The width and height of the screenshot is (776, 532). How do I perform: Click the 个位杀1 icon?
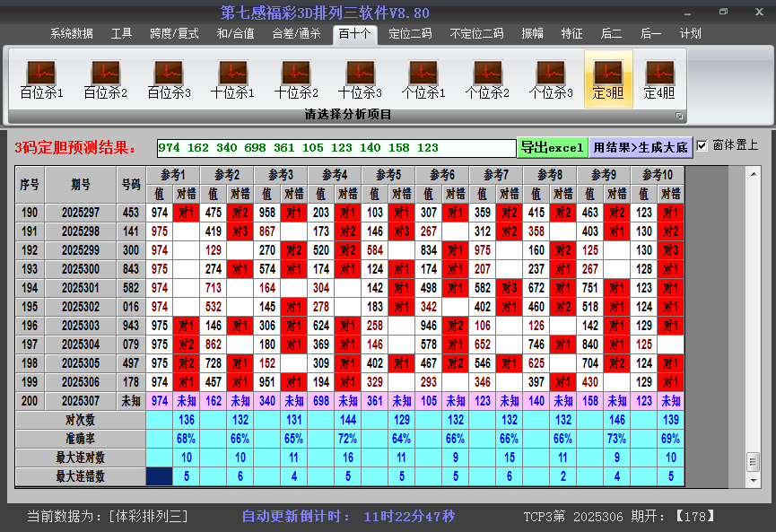coord(423,76)
